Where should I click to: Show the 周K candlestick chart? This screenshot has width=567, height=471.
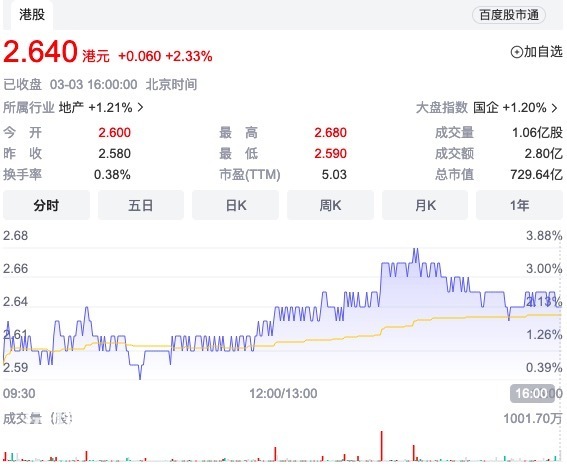(x=330, y=205)
